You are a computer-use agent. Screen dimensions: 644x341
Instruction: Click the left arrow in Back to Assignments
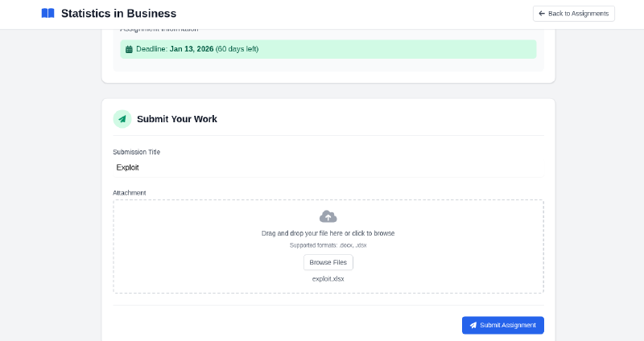pyautogui.click(x=542, y=14)
